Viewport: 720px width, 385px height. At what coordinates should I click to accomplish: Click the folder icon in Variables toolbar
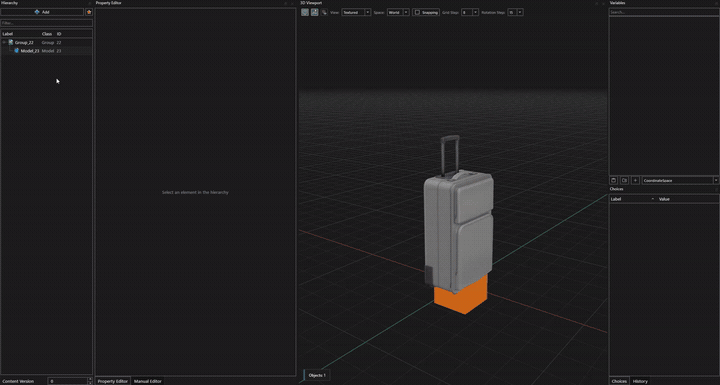click(624, 180)
